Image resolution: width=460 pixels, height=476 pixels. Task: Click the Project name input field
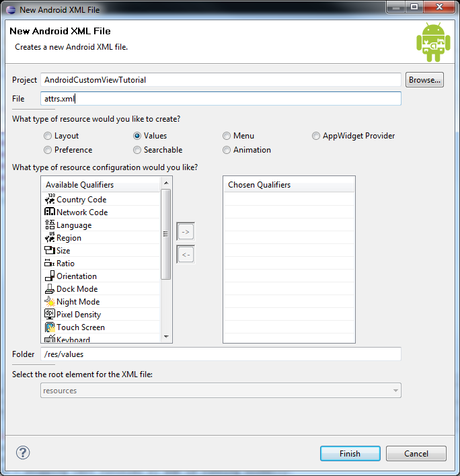[221, 80]
